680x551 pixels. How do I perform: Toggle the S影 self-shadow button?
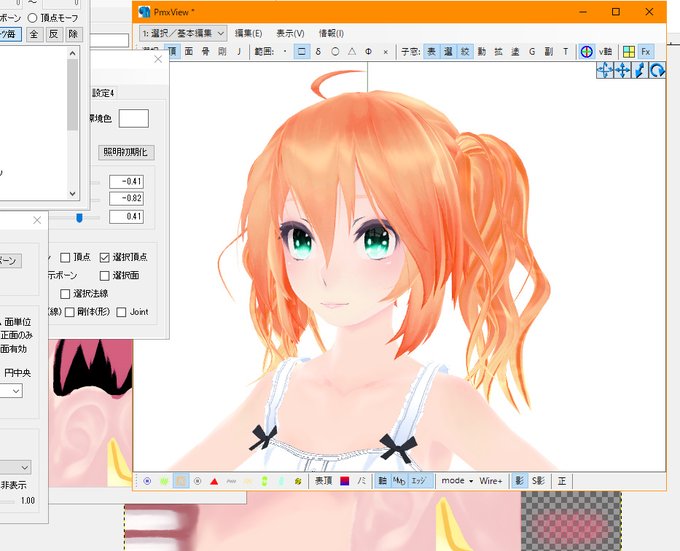click(x=538, y=481)
